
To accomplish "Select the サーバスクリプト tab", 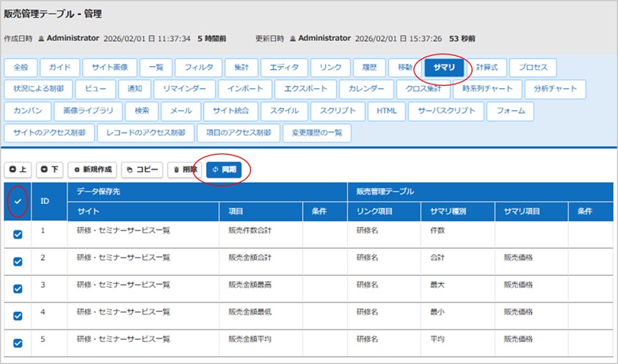I will 446,112.
